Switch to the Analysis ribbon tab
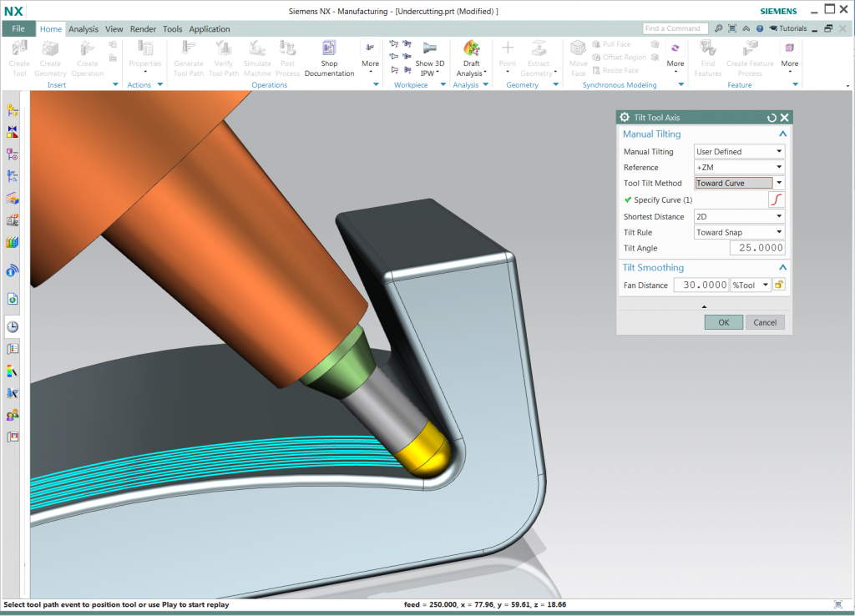This screenshot has height=616, width=855. [x=83, y=29]
